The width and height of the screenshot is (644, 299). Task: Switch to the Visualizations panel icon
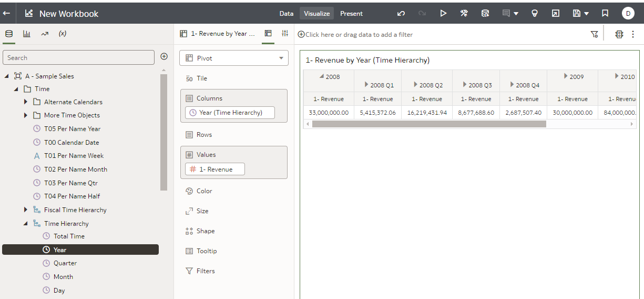coord(26,34)
